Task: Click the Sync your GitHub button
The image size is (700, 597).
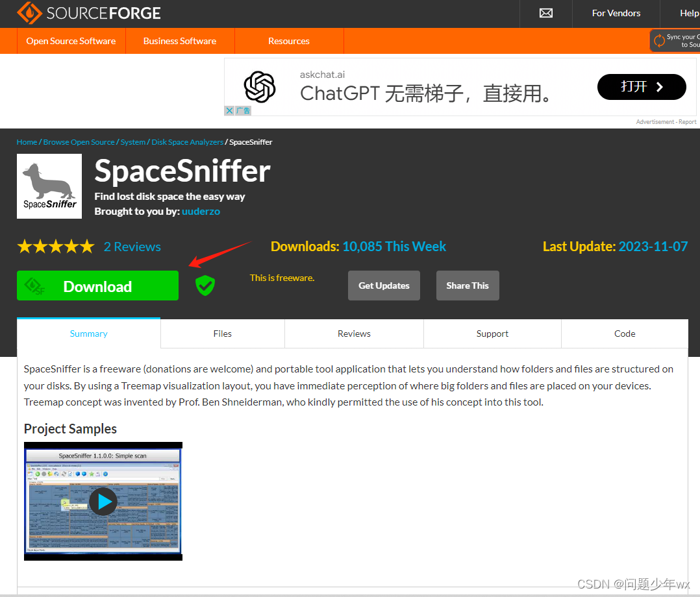Action: coord(675,41)
